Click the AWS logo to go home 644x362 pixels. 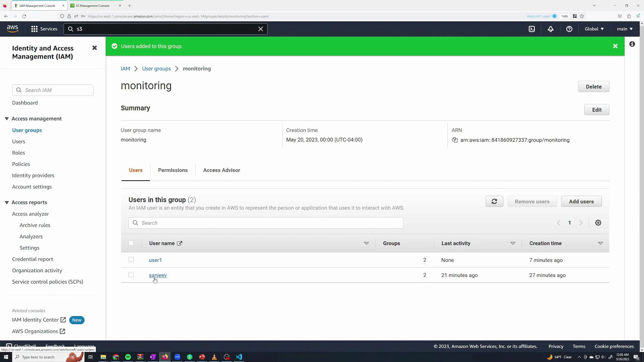pyautogui.click(x=12, y=28)
